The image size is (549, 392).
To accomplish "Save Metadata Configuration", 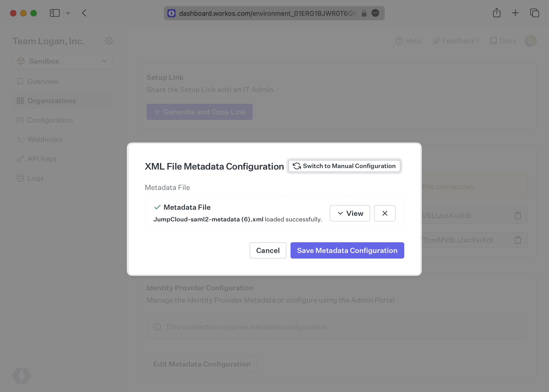I will (x=347, y=250).
